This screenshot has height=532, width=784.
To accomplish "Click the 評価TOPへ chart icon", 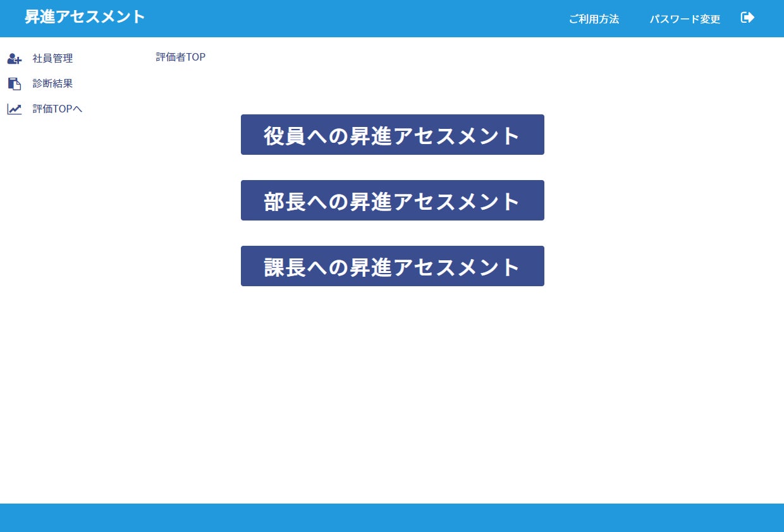I will point(15,109).
